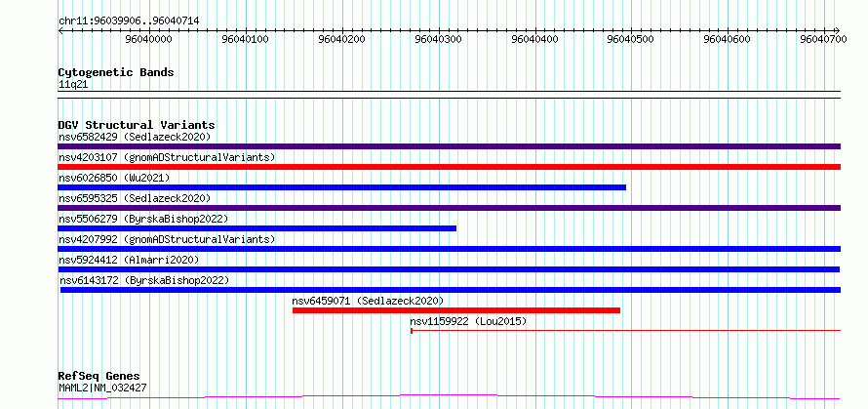
Task: Click the nsv5924412 (Almarri2020) label
Action: pos(129,260)
